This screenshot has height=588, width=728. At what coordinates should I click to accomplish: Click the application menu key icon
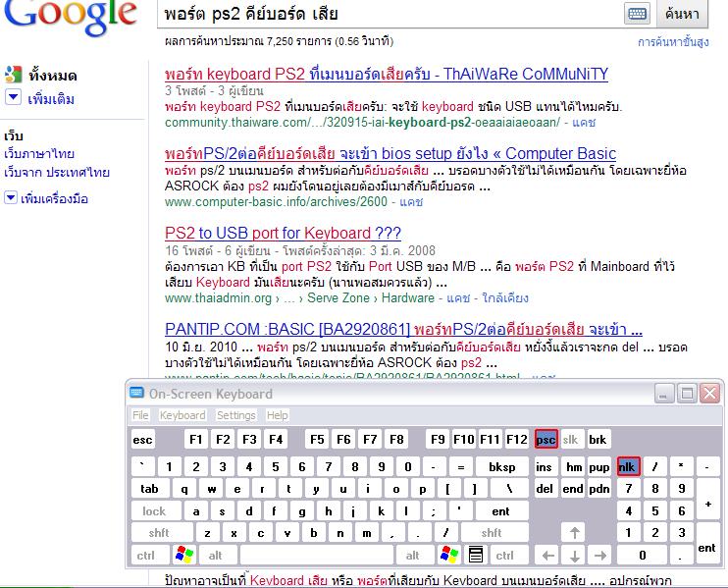(x=476, y=555)
